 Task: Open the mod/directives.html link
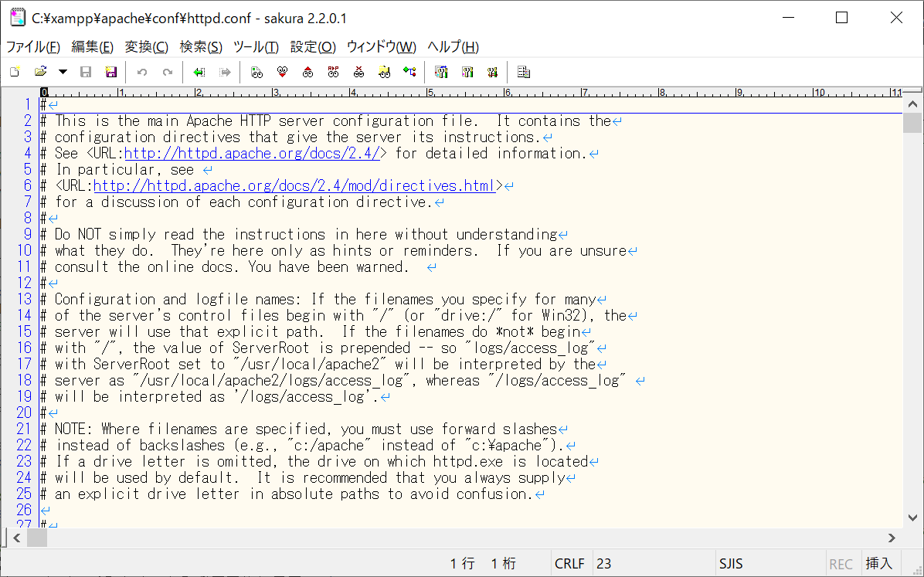[294, 185]
